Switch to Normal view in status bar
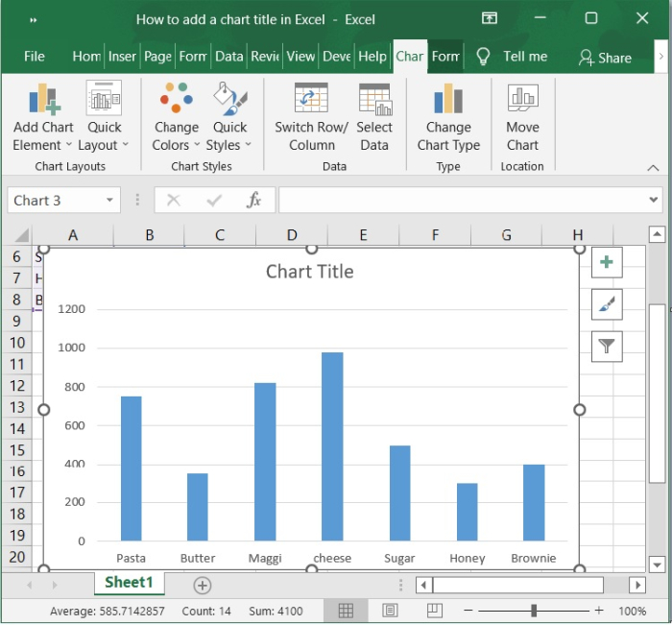The height and width of the screenshot is (625, 672). 346,611
